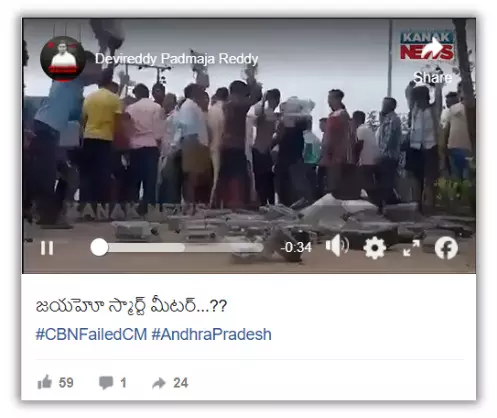497x418 pixels.
Task: View the 59 likes count
Action: (66, 383)
